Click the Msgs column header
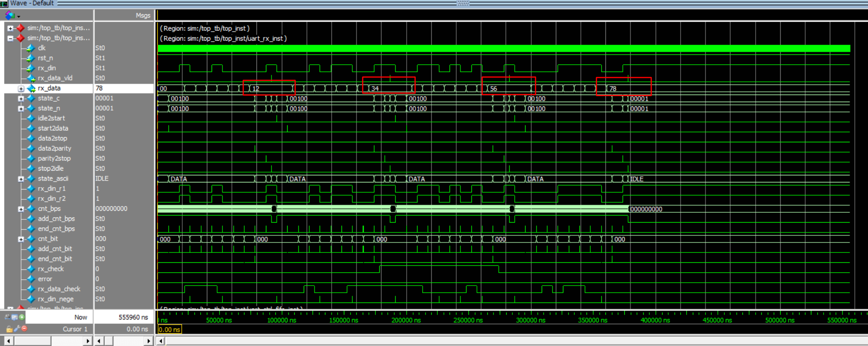 pyautogui.click(x=143, y=16)
